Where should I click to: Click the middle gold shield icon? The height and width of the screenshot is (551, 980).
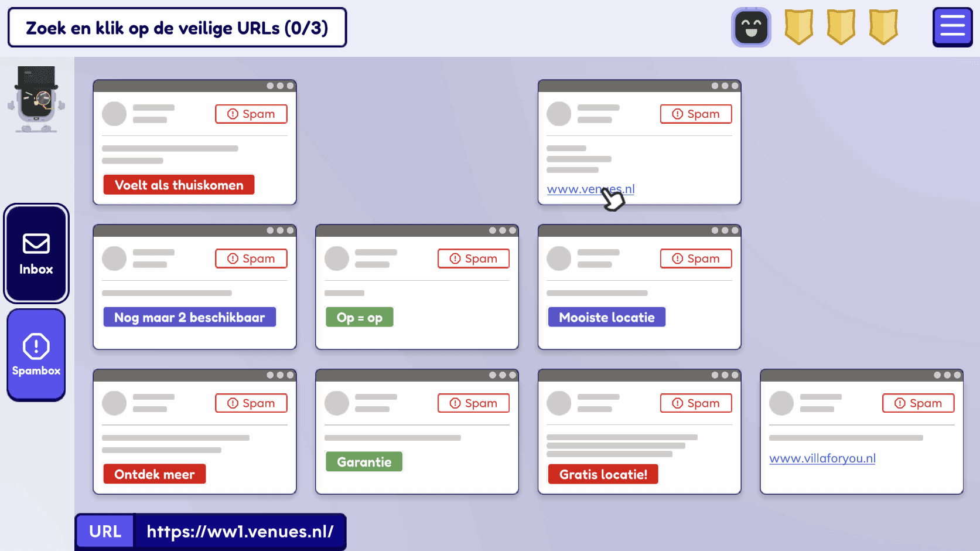[841, 26]
